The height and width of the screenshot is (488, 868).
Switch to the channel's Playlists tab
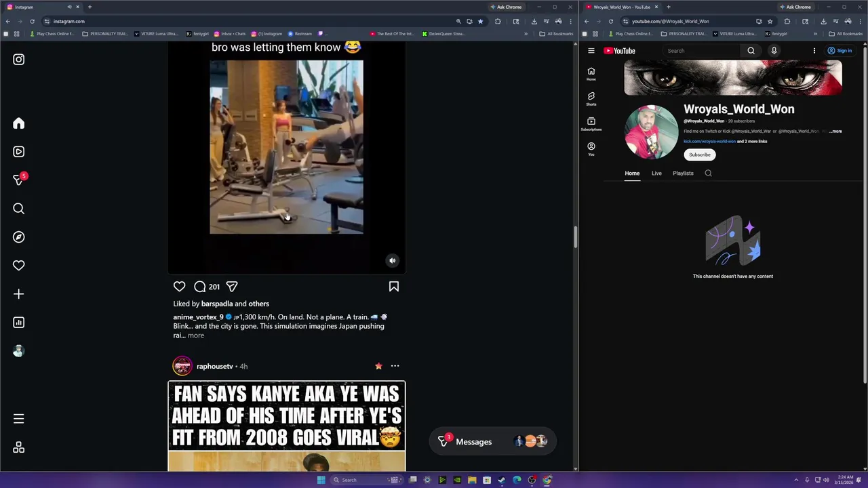[x=683, y=174]
